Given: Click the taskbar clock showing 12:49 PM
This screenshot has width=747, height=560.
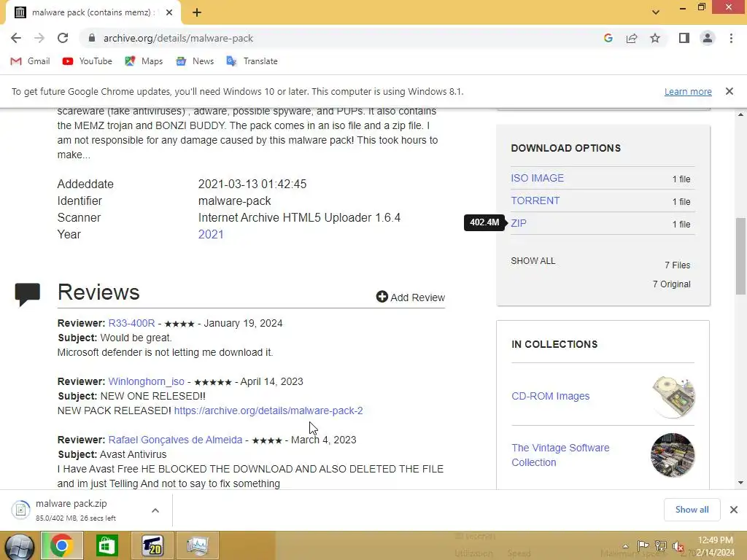Looking at the screenshot, I should pos(716,546).
